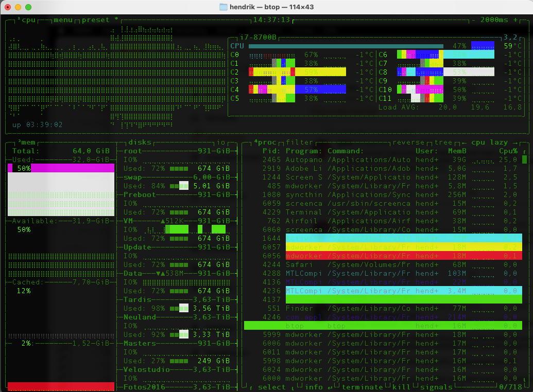The image size is (533, 392).
Task: Click the Command column header
Action: pyautogui.click(x=346, y=151)
